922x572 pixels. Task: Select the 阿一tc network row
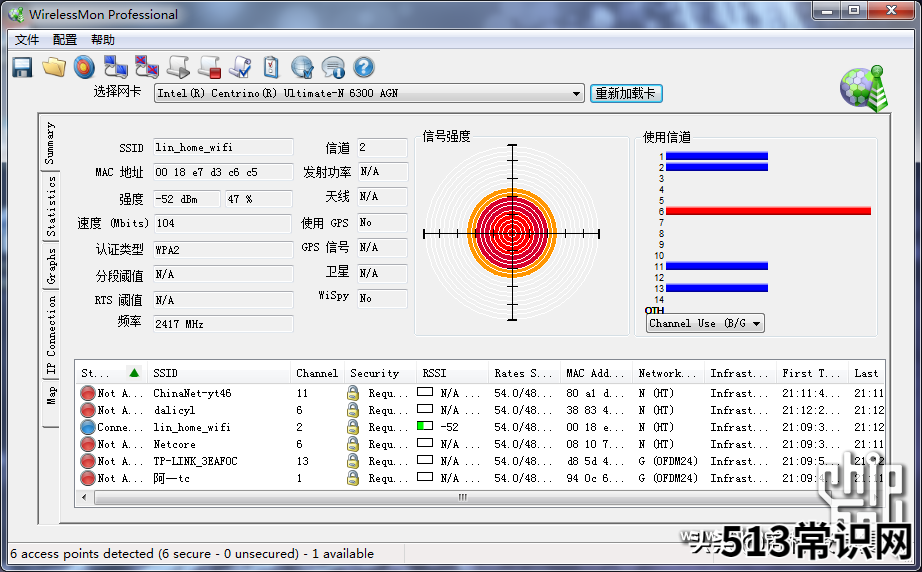[480, 478]
